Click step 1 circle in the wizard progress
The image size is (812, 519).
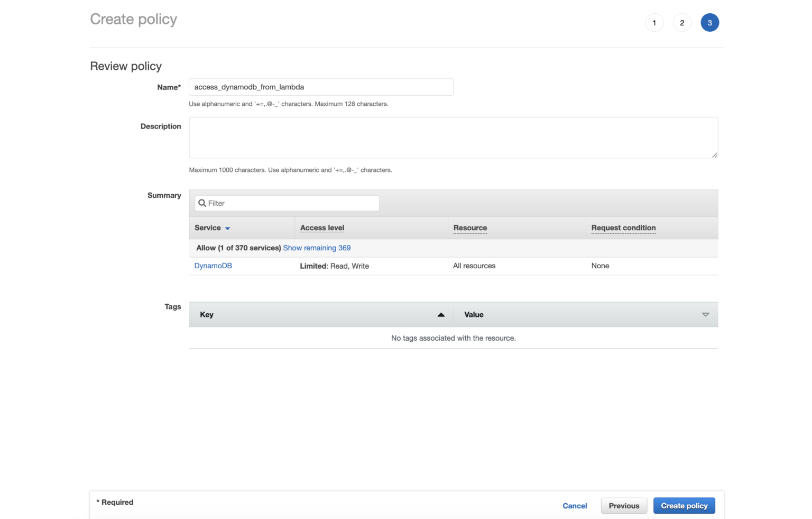(x=654, y=22)
